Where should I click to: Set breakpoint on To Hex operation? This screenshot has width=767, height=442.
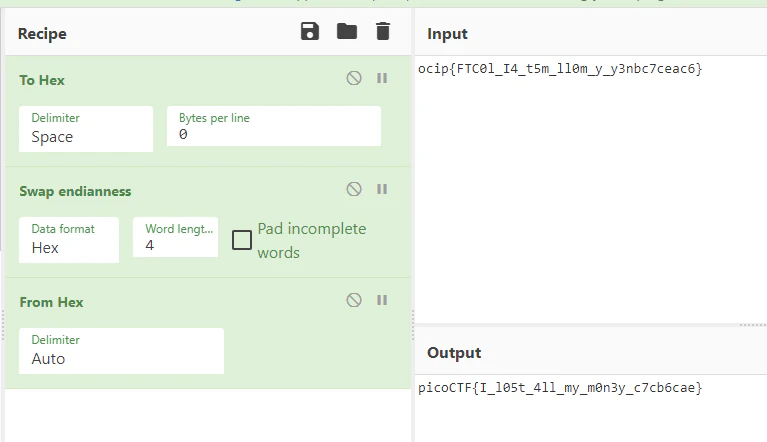[x=382, y=78]
